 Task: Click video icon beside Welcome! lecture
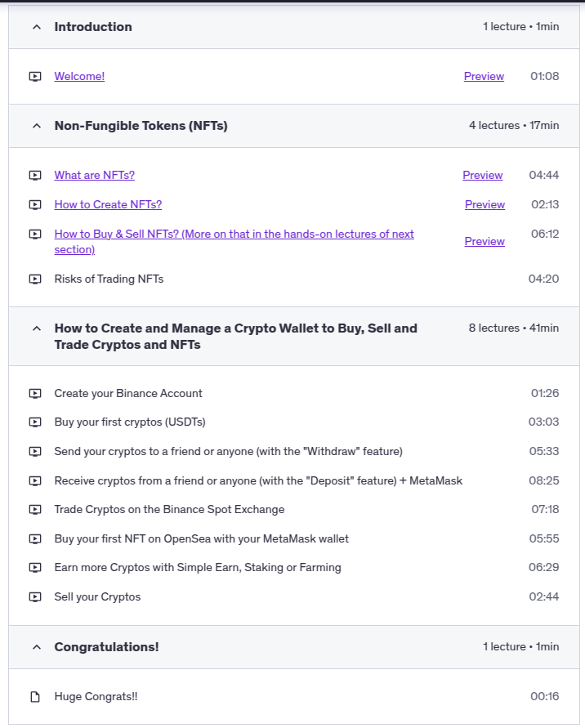(35, 77)
